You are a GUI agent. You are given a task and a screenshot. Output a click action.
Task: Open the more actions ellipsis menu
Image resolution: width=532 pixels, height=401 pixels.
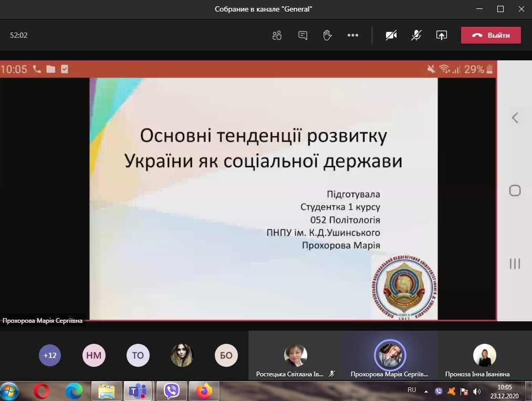[x=353, y=35]
